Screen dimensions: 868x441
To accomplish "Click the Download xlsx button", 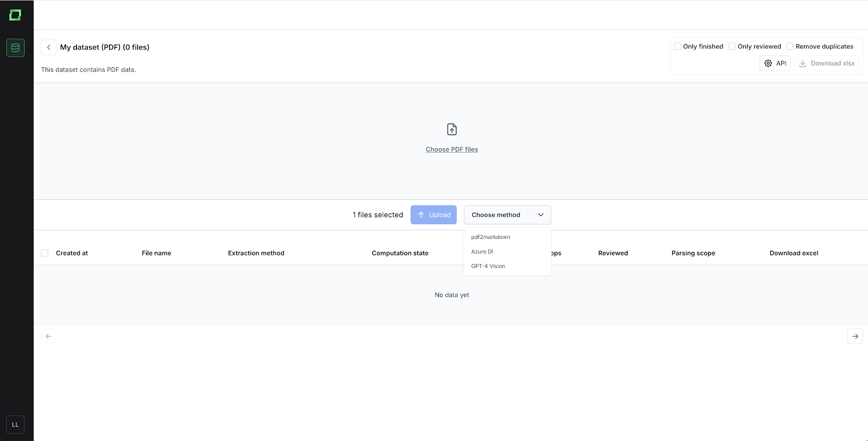I will 827,64.
